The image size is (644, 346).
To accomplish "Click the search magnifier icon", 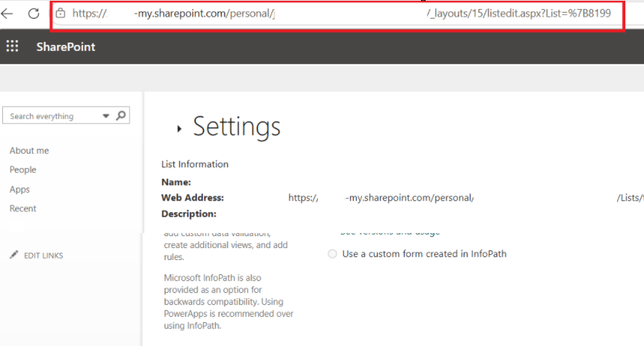I will click(120, 116).
